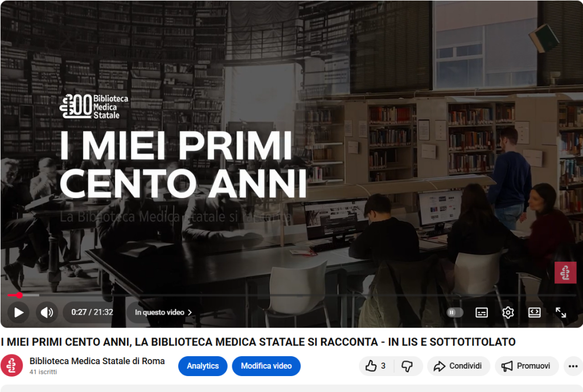The image size is (583, 392).
Task: Expand 'In questo video' chapters
Action: pyautogui.click(x=163, y=312)
